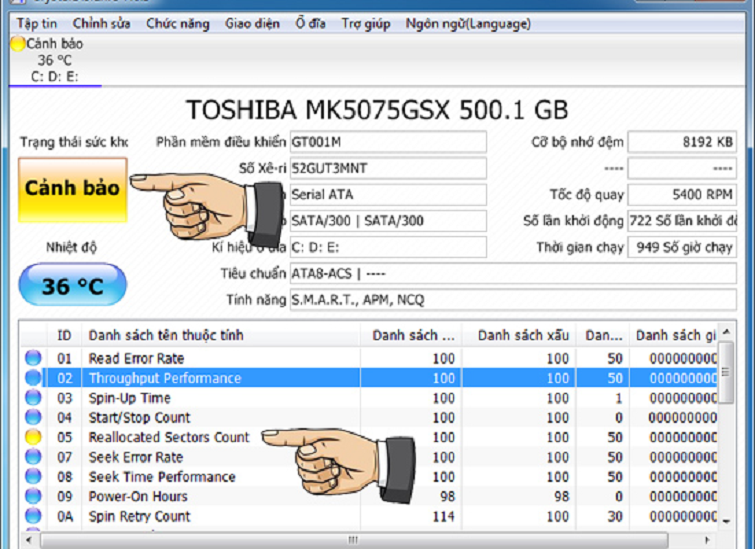755x549 pixels.
Task: Click the yellow Cảnh báo health status button
Action: (73, 189)
